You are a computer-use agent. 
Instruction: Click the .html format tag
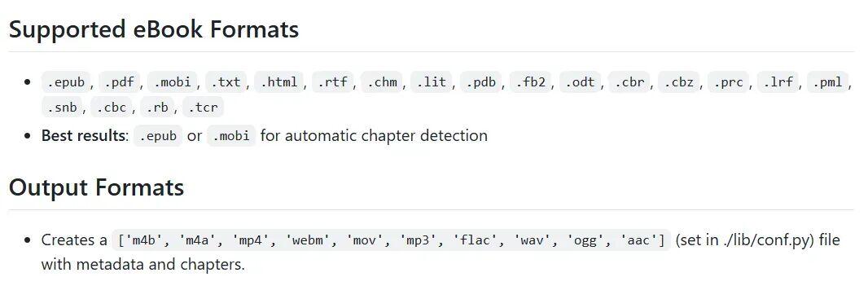tap(279, 82)
